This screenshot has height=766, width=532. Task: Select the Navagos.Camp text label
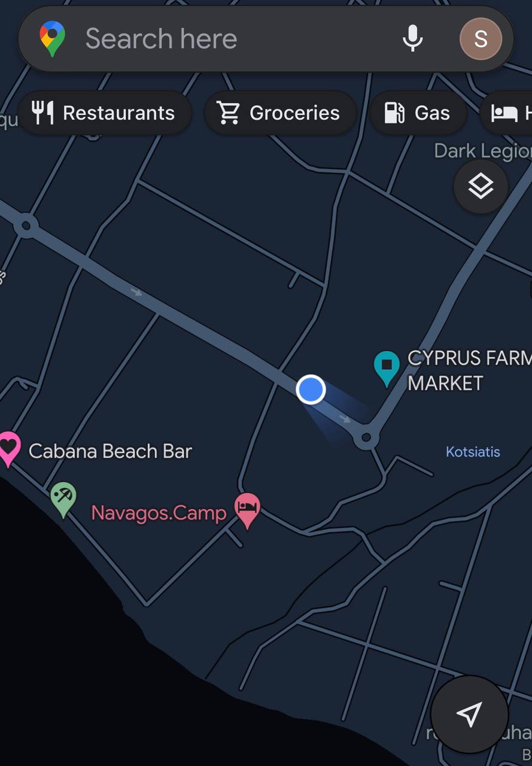[159, 513]
